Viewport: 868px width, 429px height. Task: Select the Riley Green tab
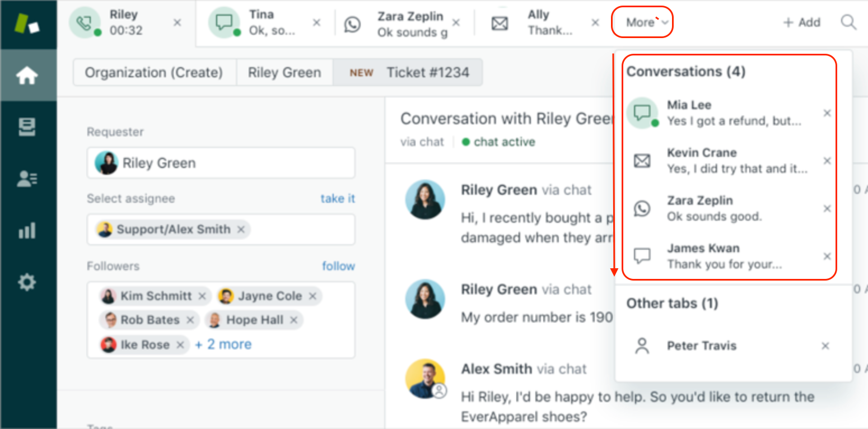coord(284,73)
